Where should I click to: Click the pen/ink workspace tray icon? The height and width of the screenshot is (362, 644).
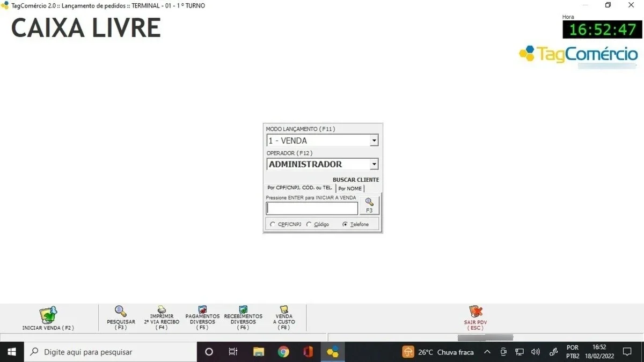coord(554,352)
